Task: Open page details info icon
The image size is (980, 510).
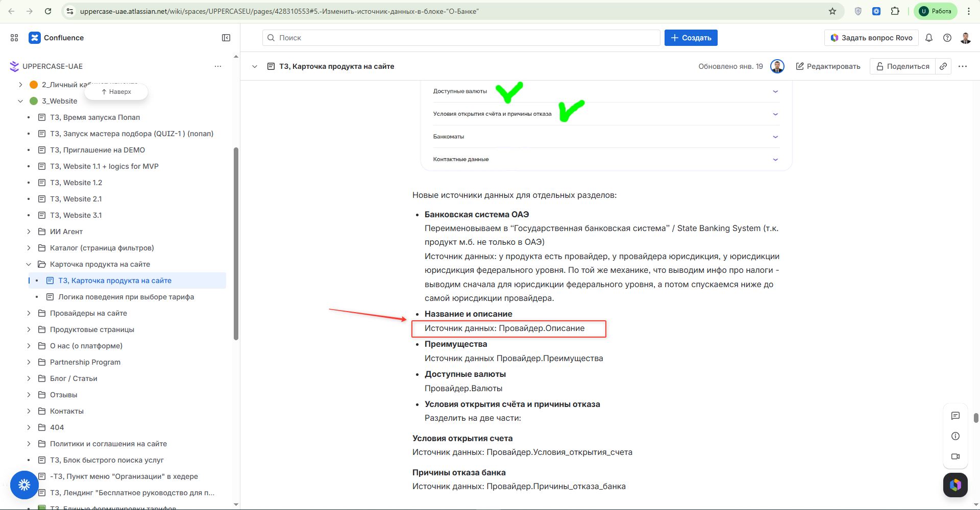Action: pyautogui.click(x=955, y=436)
